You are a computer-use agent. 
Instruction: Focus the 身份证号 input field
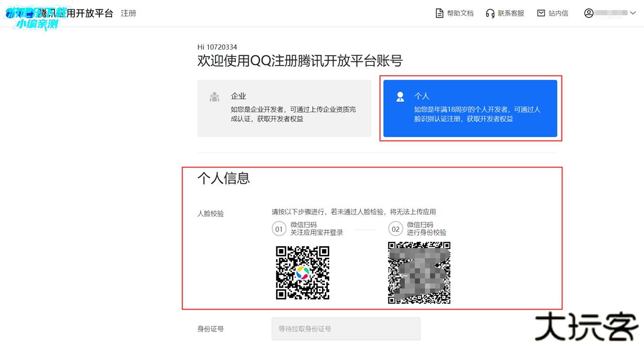(x=346, y=329)
